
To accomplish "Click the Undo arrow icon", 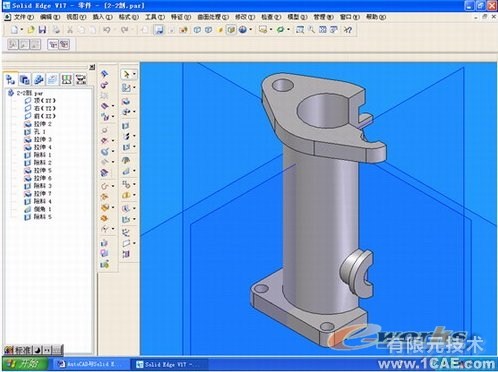I will pos(107,30).
